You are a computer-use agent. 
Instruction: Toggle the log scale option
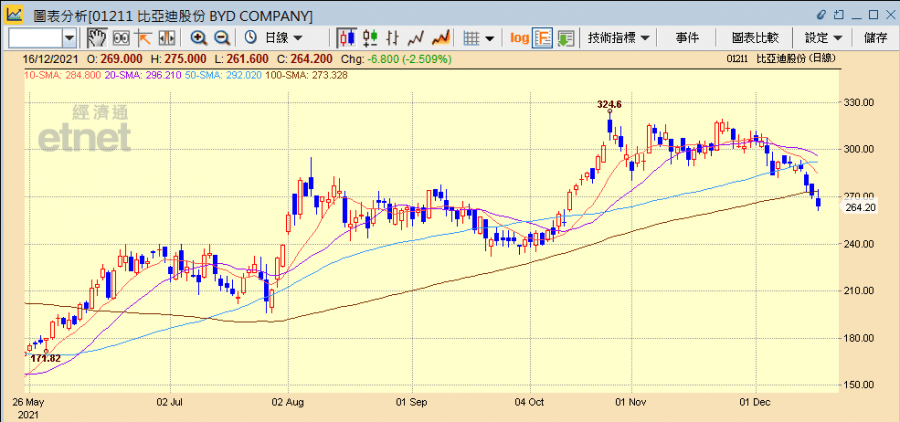coord(519,38)
